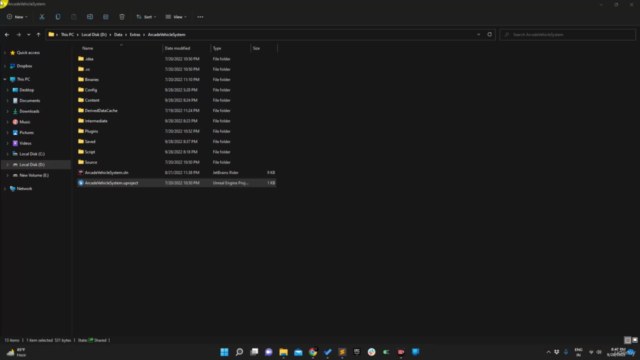
Task: Go up one folder level
Action: coord(38,35)
